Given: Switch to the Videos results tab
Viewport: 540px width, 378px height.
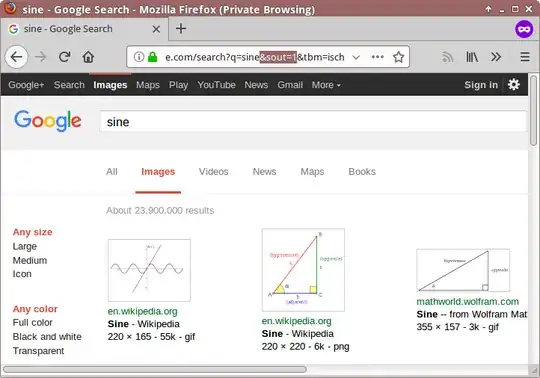Looking at the screenshot, I should [x=213, y=171].
